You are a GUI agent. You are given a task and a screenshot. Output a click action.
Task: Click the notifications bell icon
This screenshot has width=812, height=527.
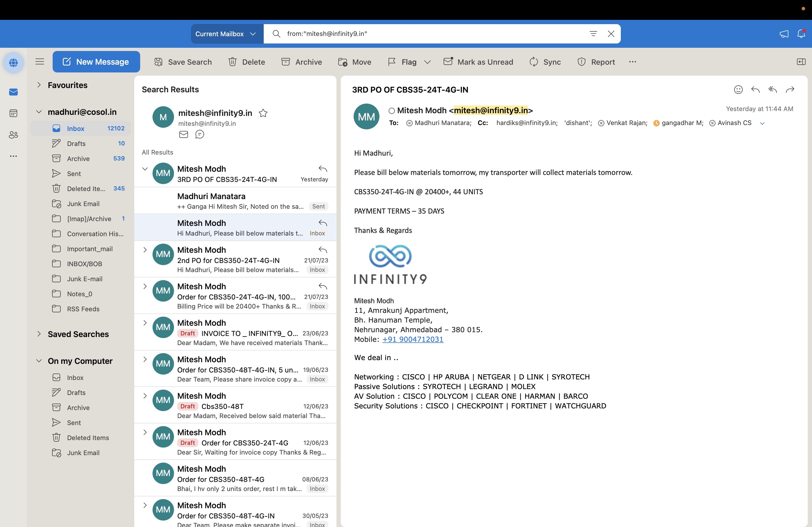coord(801,33)
